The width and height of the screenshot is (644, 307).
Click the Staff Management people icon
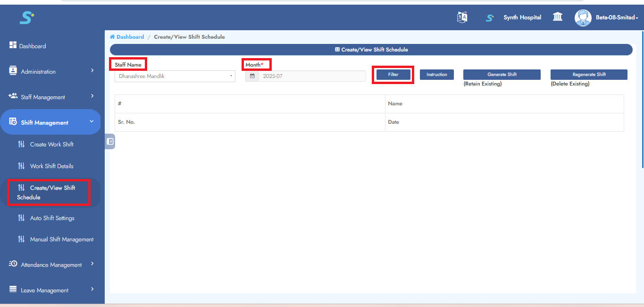tap(13, 96)
